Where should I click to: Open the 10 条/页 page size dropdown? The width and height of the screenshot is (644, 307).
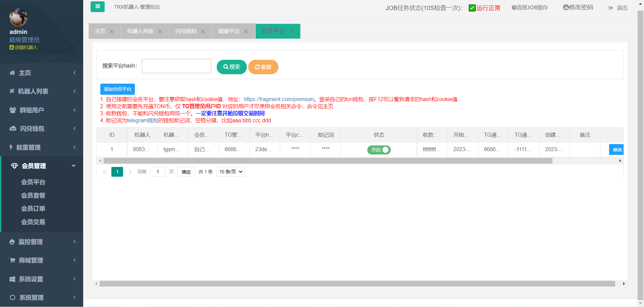(x=230, y=172)
